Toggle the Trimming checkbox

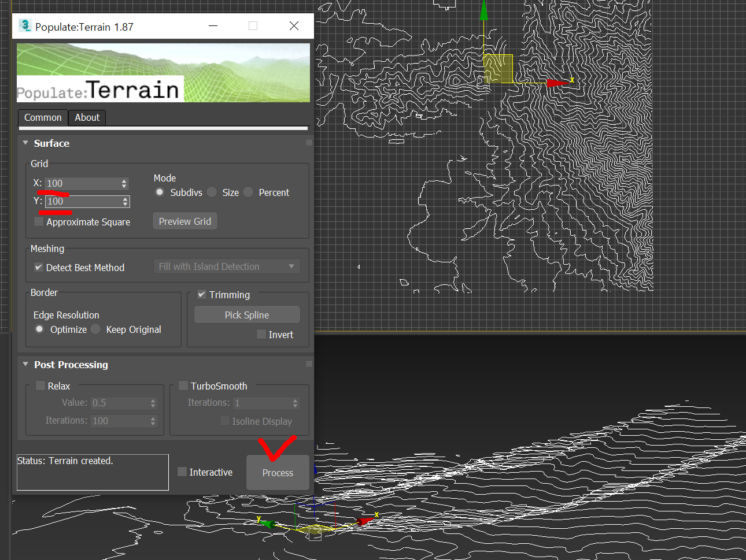[202, 294]
